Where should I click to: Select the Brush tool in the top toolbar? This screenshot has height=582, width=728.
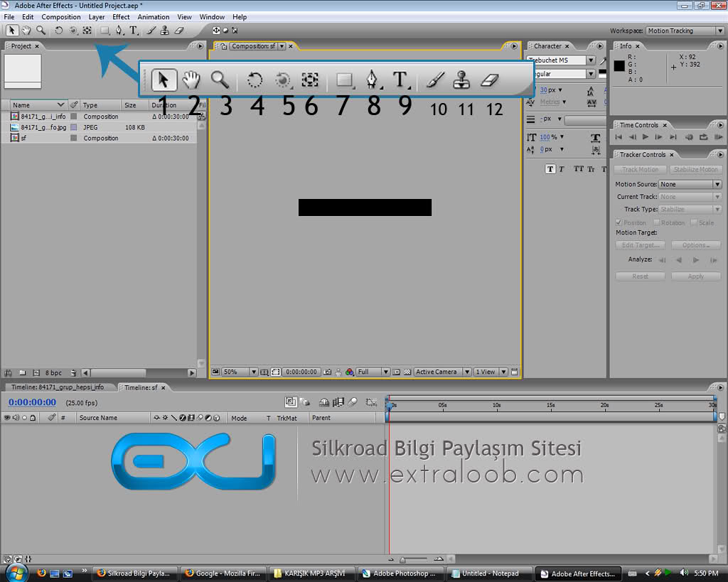[x=151, y=31]
